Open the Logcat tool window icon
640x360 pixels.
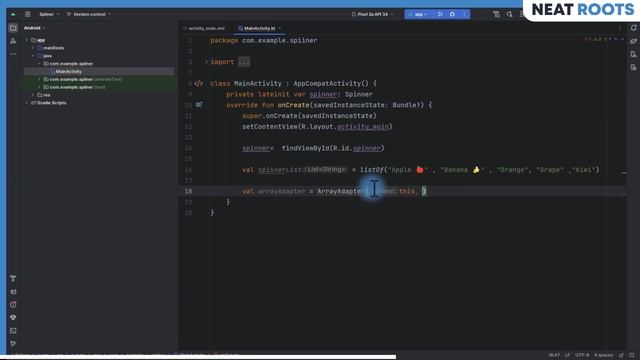pos(13,292)
